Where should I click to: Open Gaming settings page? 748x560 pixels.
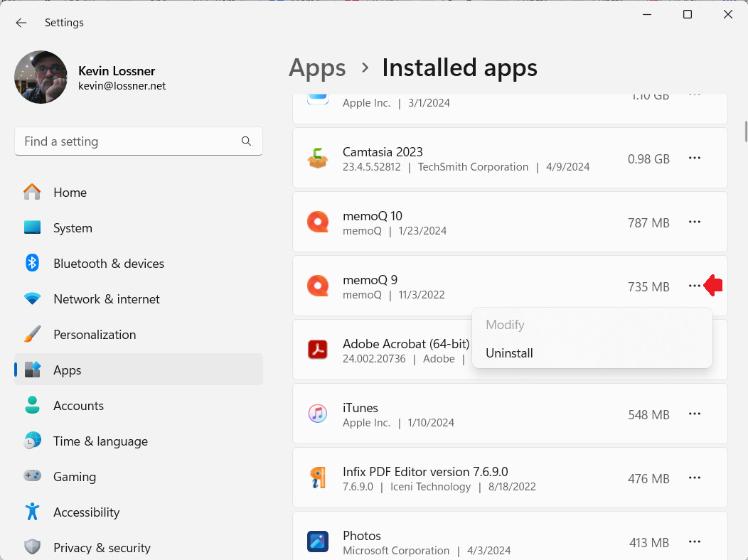point(139,477)
